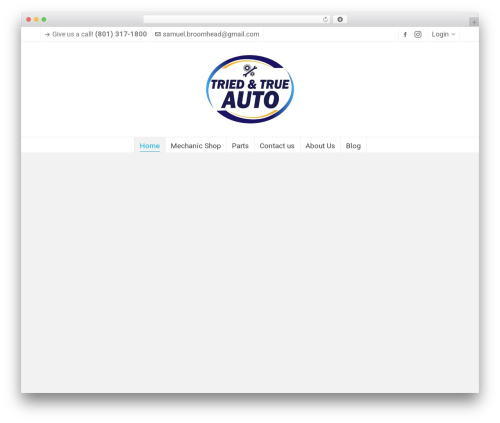Click the browser download icon button

pyautogui.click(x=340, y=19)
